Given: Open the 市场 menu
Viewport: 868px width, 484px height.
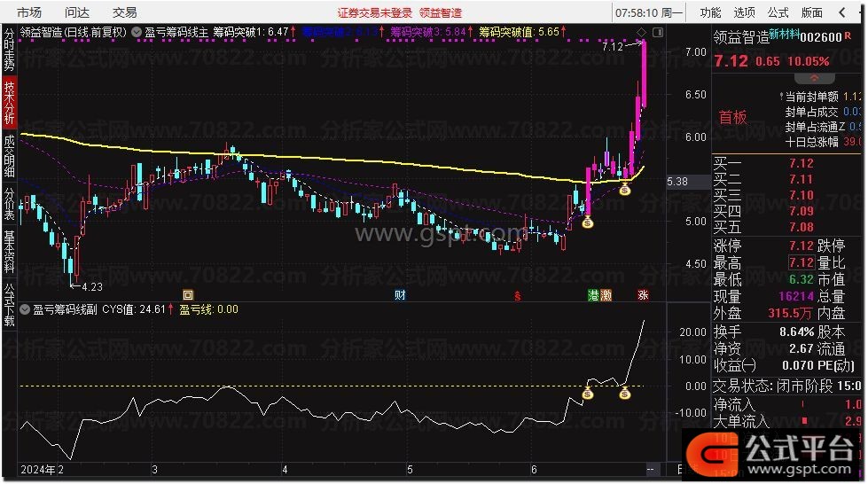Looking at the screenshot, I should (28, 12).
